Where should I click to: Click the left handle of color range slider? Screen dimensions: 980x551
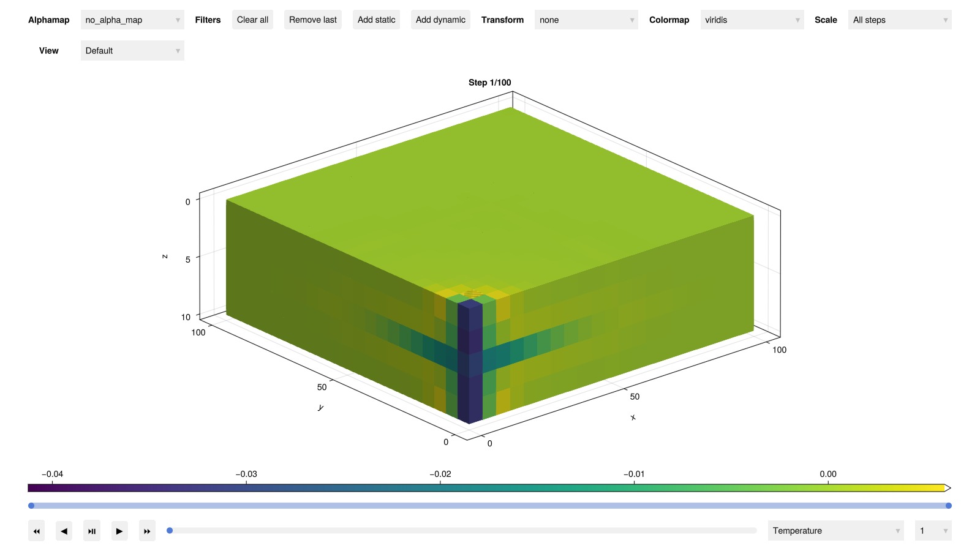pyautogui.click(x=31, y=506)
